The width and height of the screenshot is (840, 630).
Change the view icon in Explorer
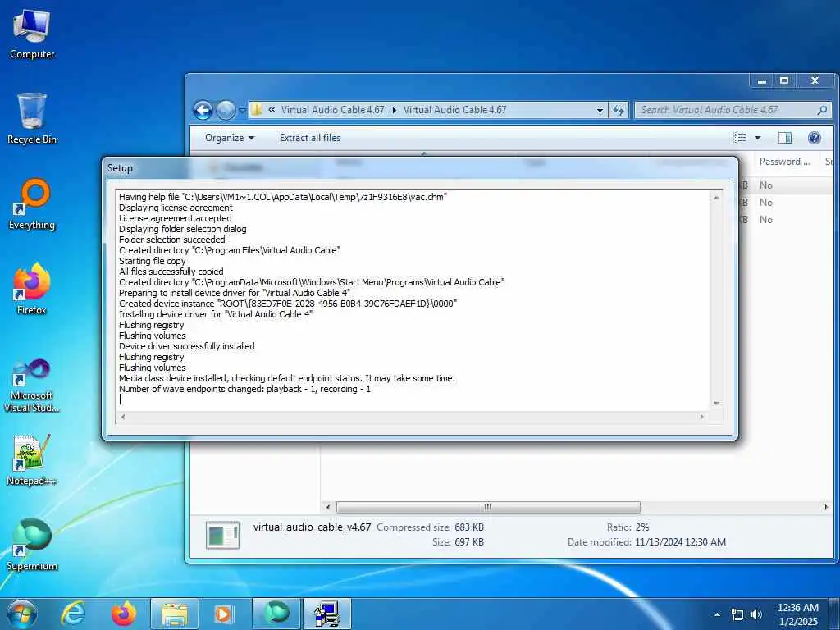(740, 138)
